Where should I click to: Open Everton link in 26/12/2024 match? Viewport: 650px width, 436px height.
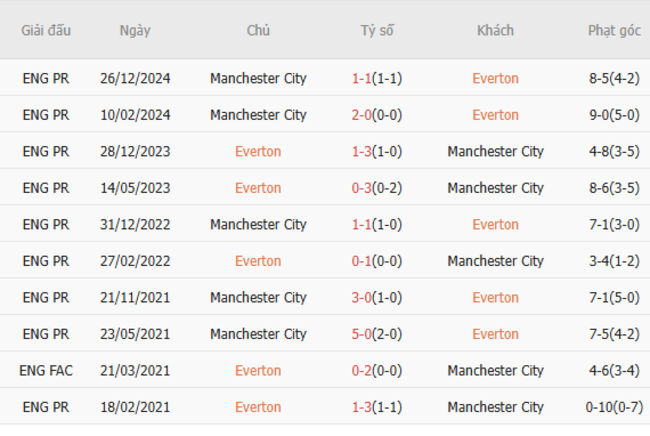pos(495,78)
